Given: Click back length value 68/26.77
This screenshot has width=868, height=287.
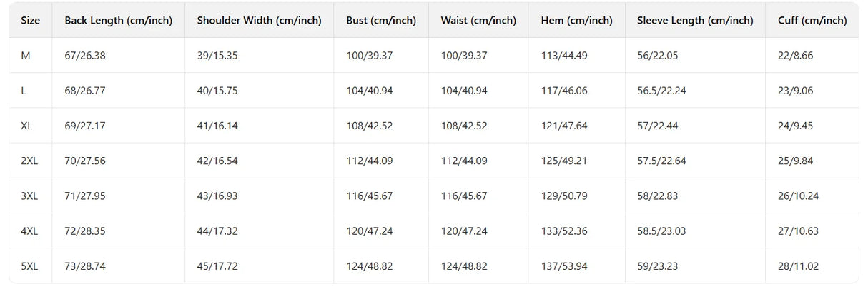Looking at the screenshot, I should (x=85, y=91).
